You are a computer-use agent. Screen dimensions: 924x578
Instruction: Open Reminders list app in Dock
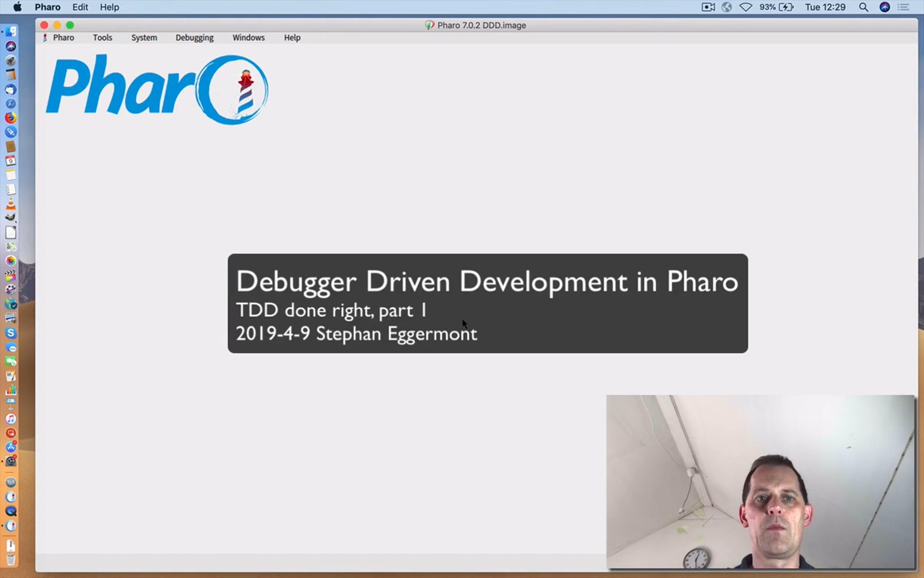click(11, 189)
